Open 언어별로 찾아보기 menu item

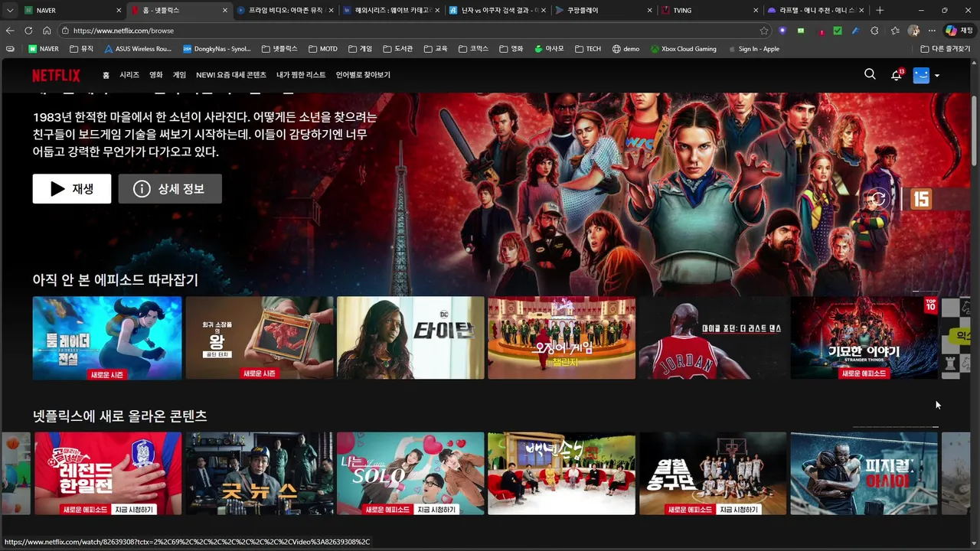click(363, 75)
